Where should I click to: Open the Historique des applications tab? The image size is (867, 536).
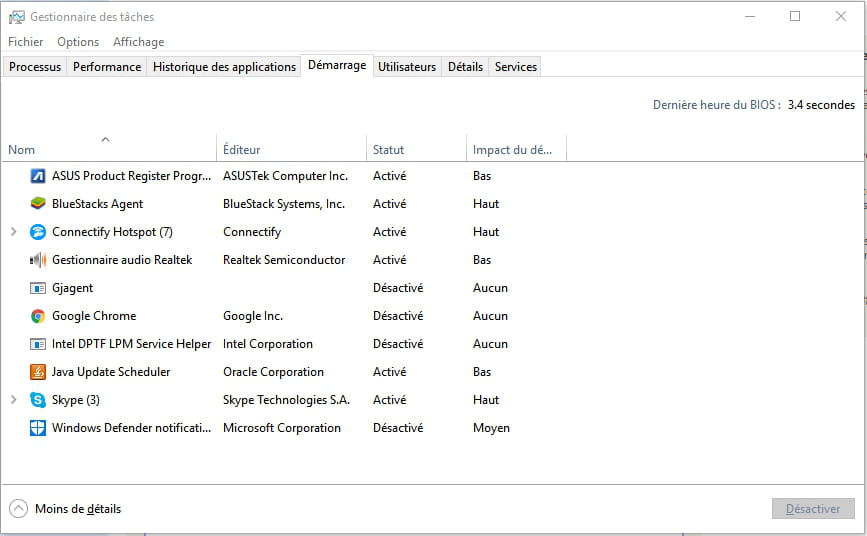[x=224, y=67]
